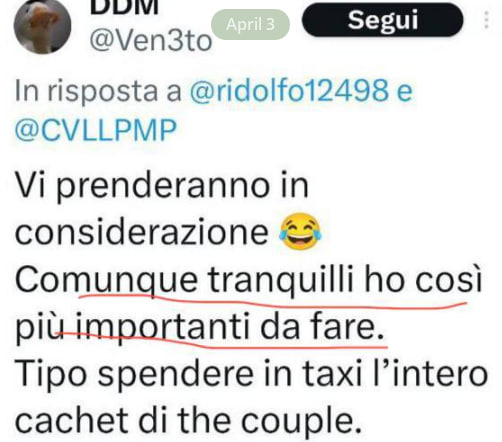Follow the user with the Segui button
The height and width of the screenshot is (442, 502).
pyautogui.click(x=382, y=20)
